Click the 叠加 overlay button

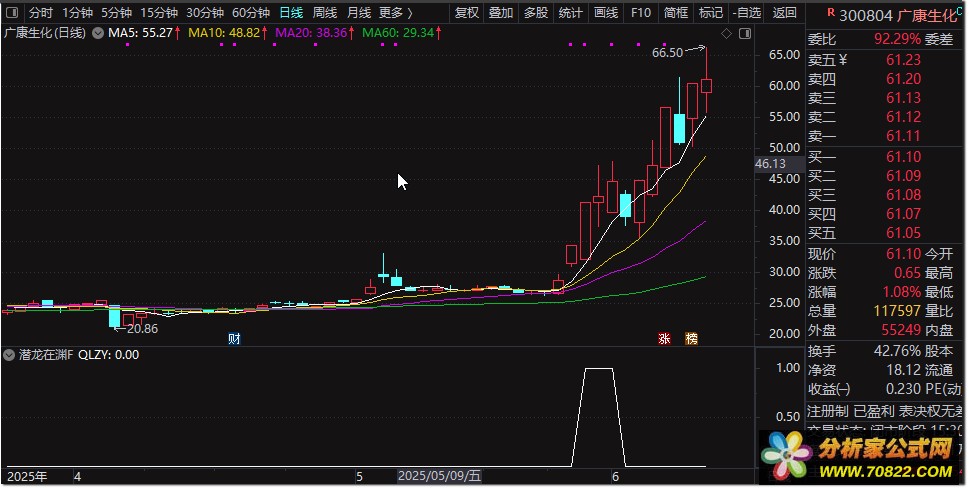pos(501,12)
